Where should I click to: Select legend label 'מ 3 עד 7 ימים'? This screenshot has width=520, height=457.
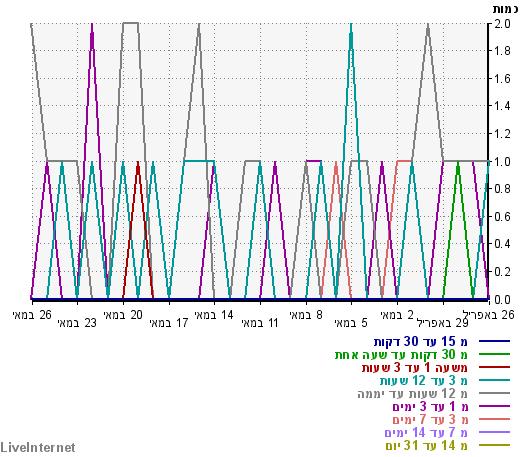pos(430,420)
